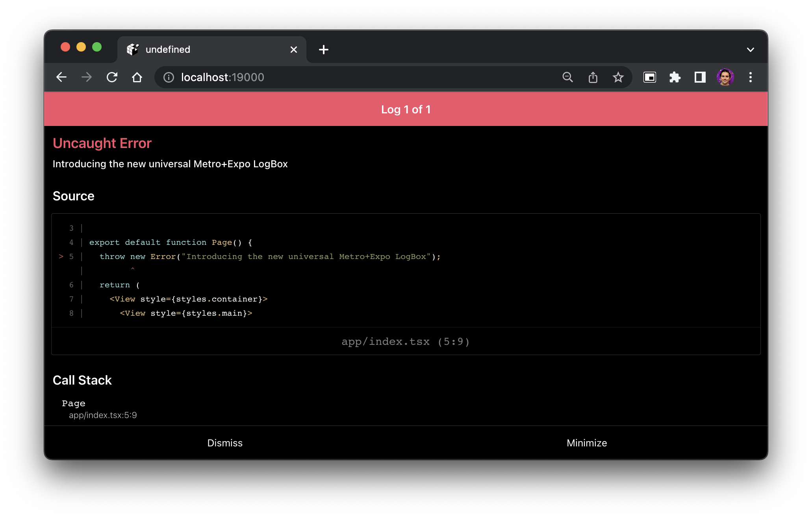
Task: Expand the tab search chevron
Action: pos(750,50)
